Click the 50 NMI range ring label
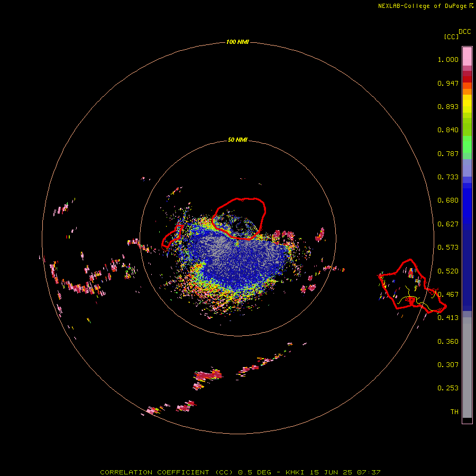Viewport: 476px width, 476px height. click(x=237, y=140)
